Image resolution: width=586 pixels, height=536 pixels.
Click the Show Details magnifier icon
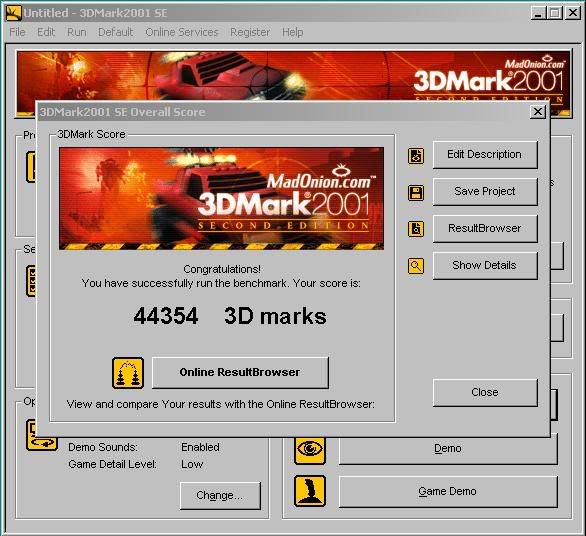pyautogui.click(x=416, y=266)
